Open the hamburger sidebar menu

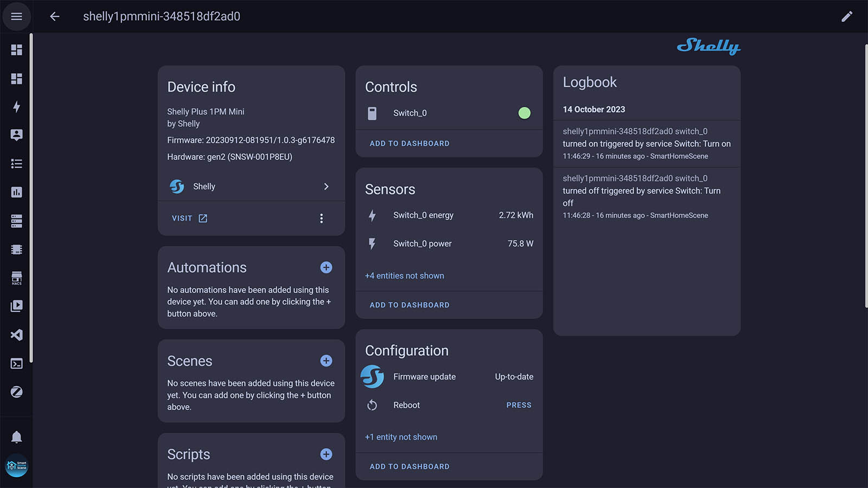point(16,16)
